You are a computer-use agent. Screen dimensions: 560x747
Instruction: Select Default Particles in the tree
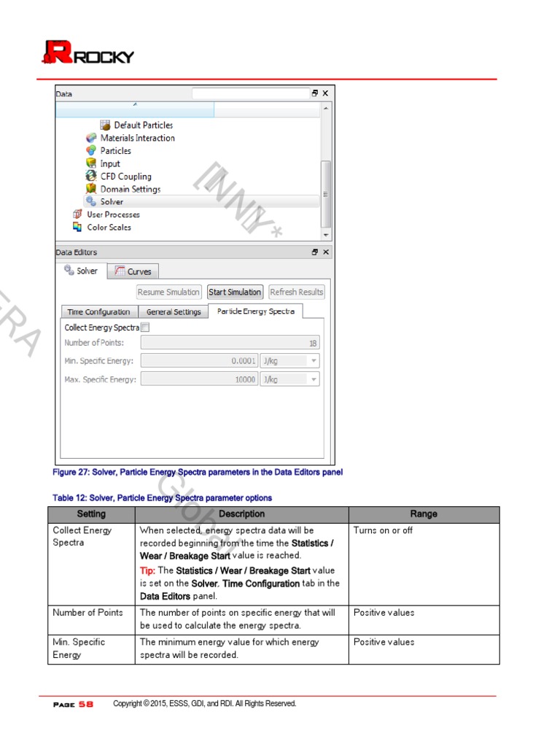pos(144,125)
